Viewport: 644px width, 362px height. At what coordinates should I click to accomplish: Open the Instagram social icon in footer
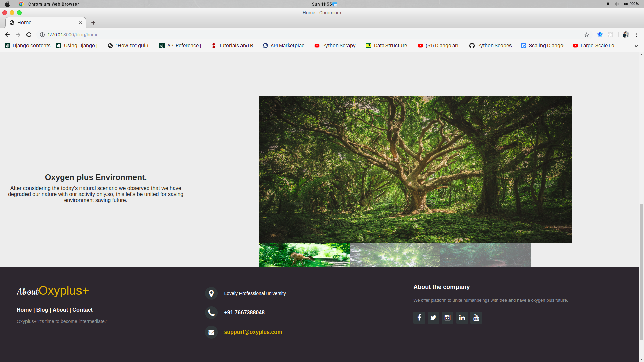(x=447, y=318)
